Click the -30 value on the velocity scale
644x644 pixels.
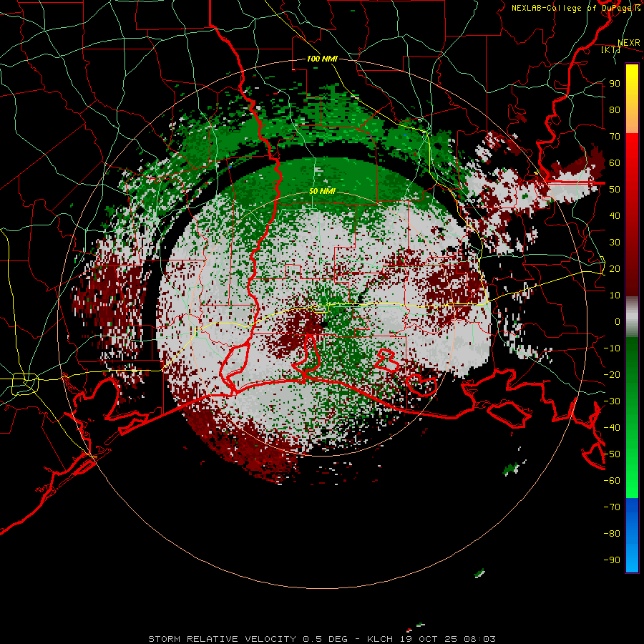[612, 401]
